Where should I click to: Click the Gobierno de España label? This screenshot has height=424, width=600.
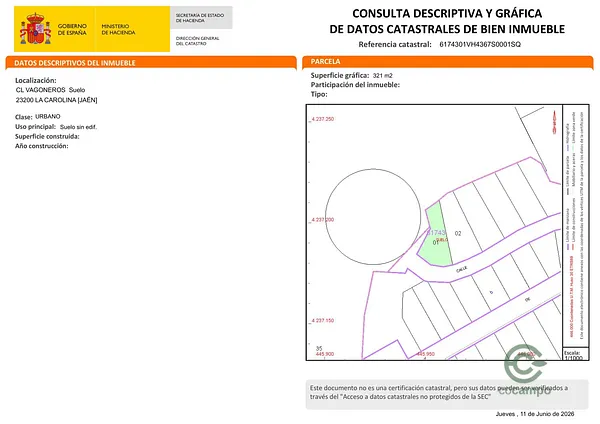[x=72, y=29]
